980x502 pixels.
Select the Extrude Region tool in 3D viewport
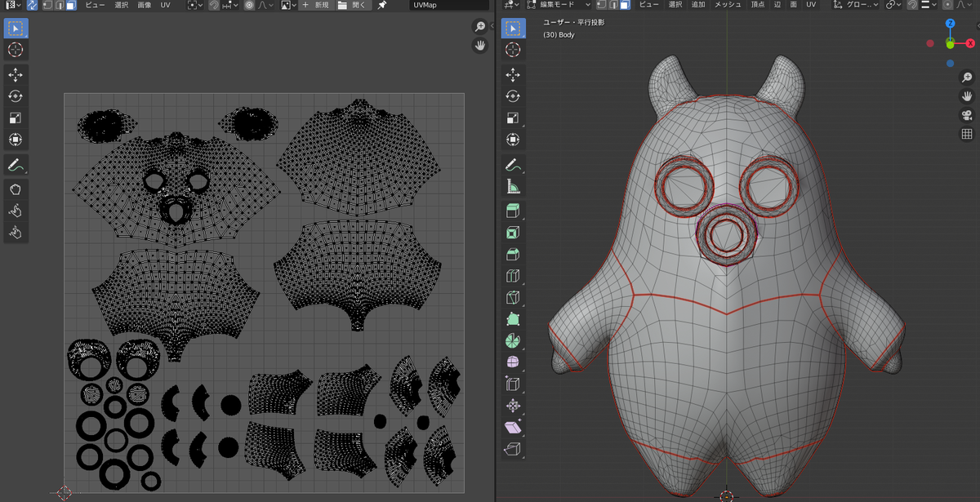513,211
